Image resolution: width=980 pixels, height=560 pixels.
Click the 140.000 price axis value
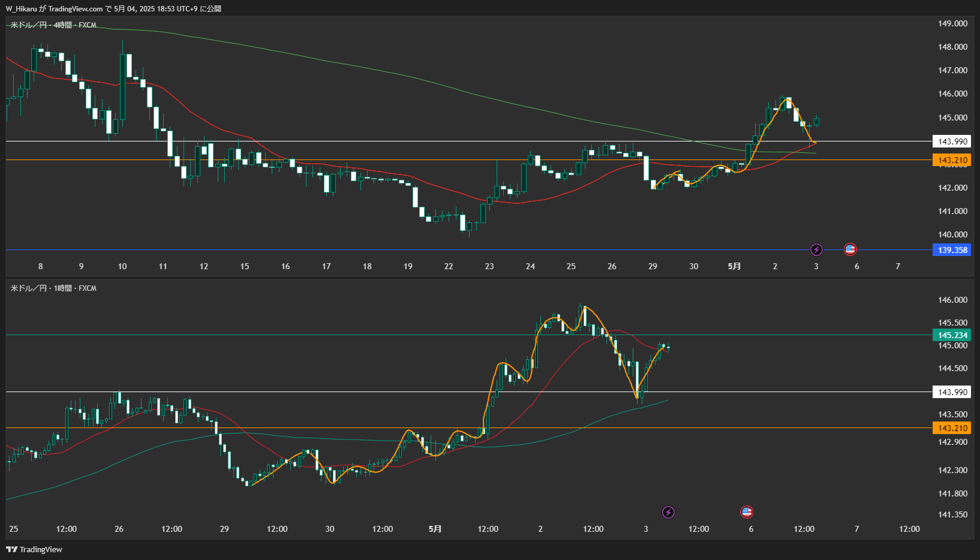[952, 234]
